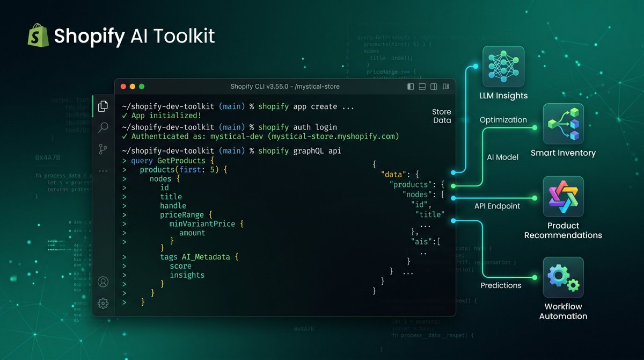Click the '"title"' JSON response line
This screenshot has width=644, height=360.
coord(430,214)
